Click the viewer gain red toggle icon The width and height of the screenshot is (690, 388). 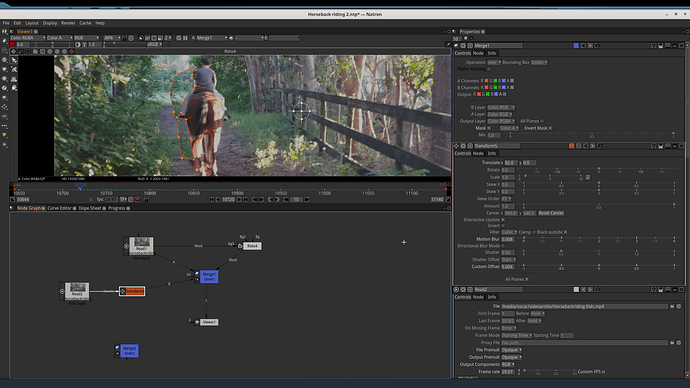click(x=13, y=44)
